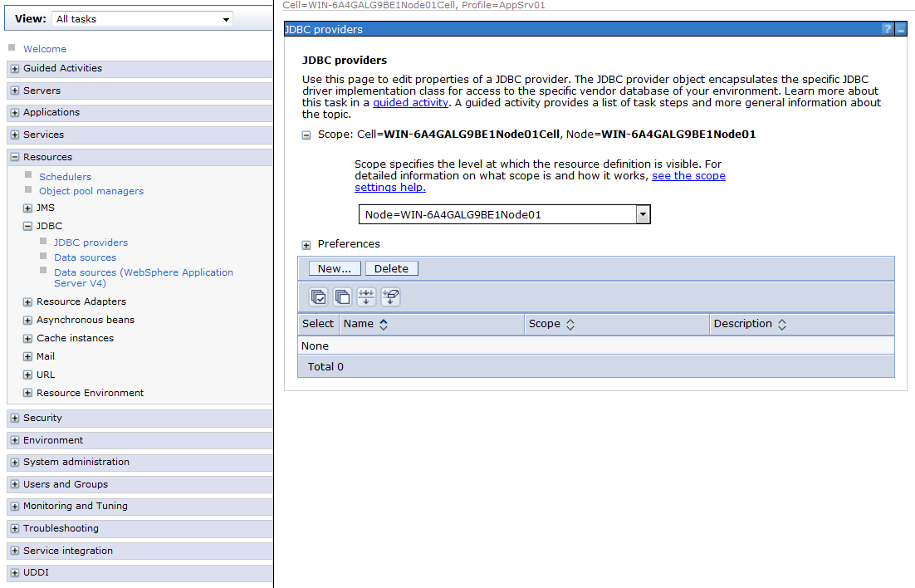Open the JDBC providers navigation link

pyautogui.click(x=91, y=243)
